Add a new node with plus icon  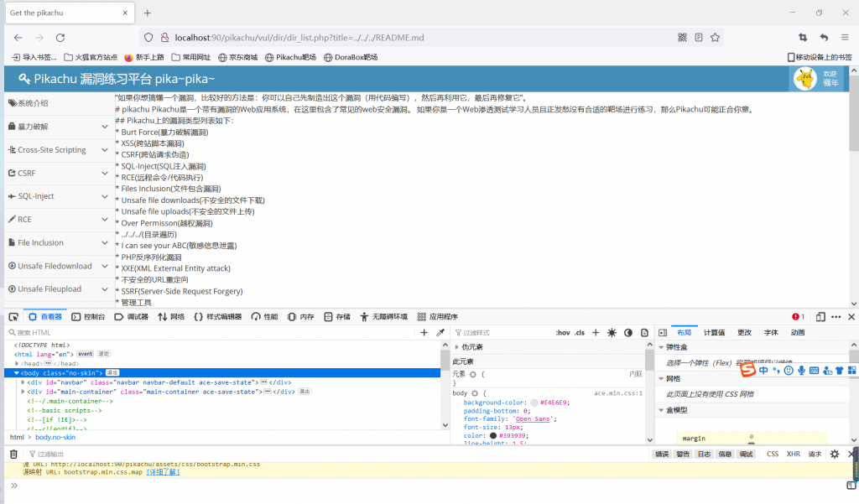tap(424, 333)
